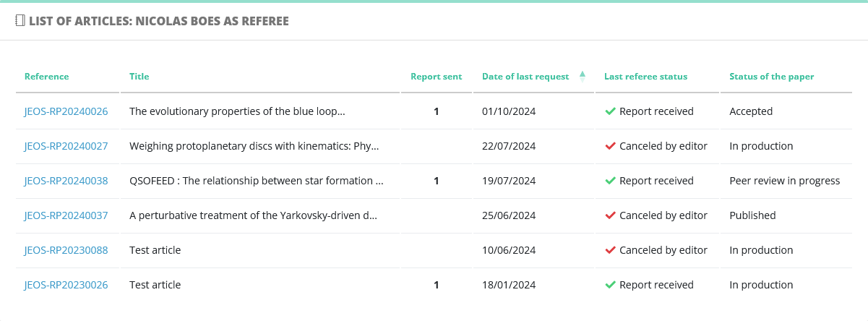Open article JEOS-RP20240027
Viewport: 868px width, 321px height.
tap(66, 146)
